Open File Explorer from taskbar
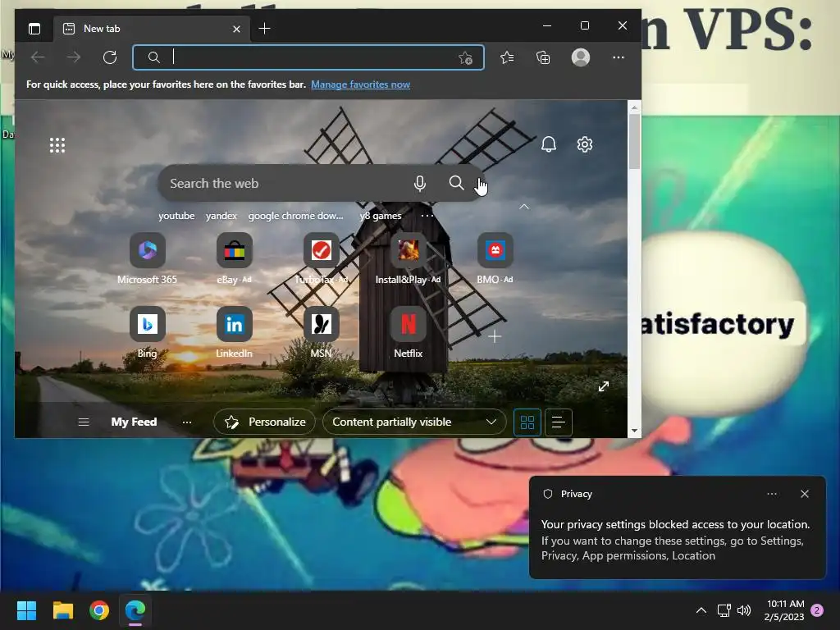The width and height of the screenshot is (840, 630). [x=62, y=610]
